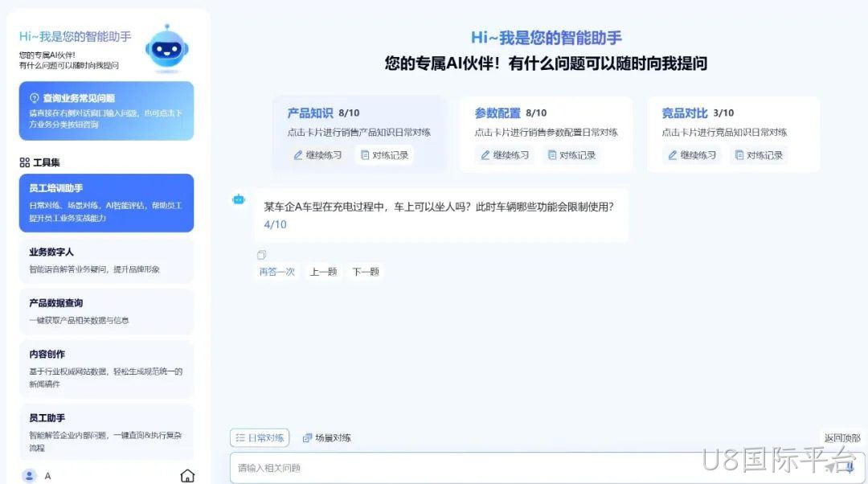This screenshot has width=868, height=484.
Task: Click the home icon in sidebar footer
Action: [x=187, y=476]
